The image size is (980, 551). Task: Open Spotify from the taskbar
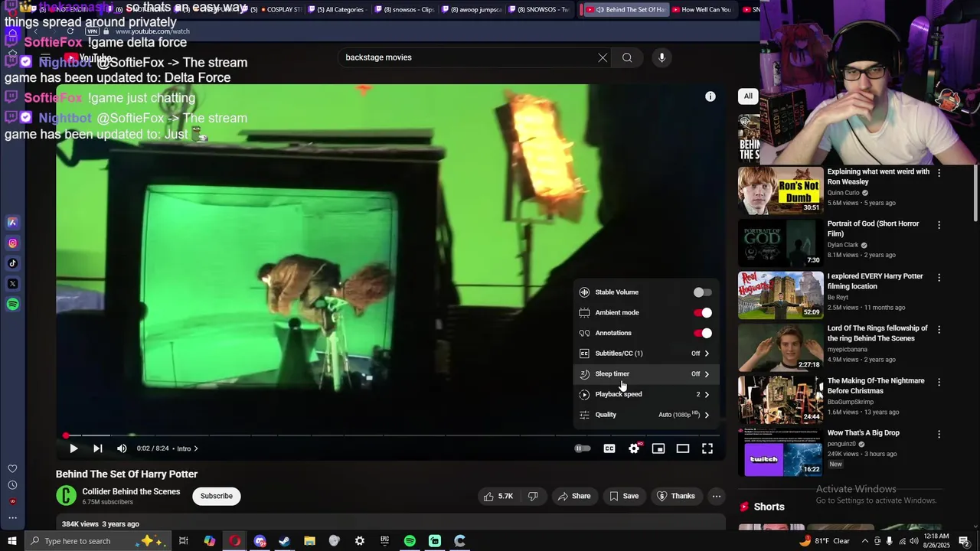tap(410, 541)
